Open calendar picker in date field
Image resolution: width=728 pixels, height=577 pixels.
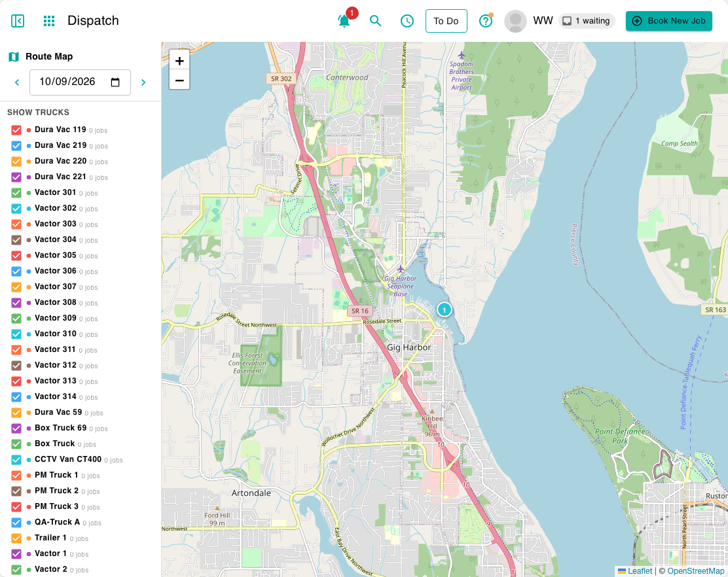115,82
